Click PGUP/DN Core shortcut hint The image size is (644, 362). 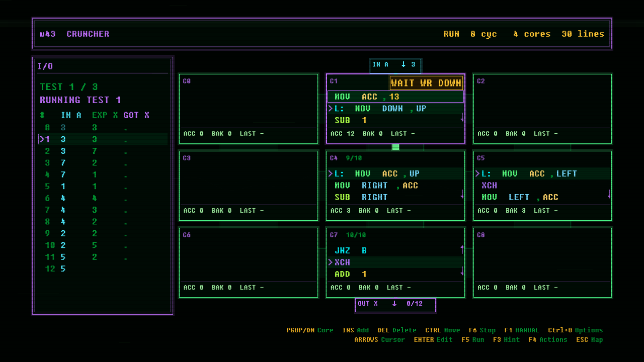pos(310,330)
